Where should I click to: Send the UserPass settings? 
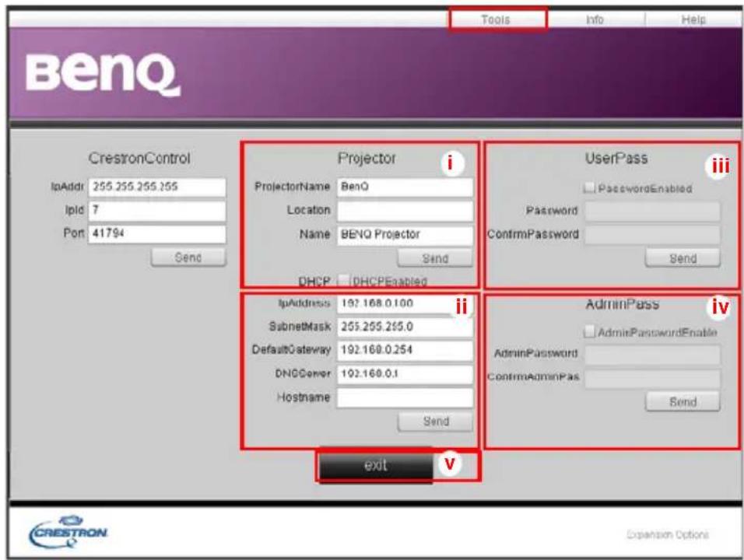pyautogui.click(x=683, y=258)
